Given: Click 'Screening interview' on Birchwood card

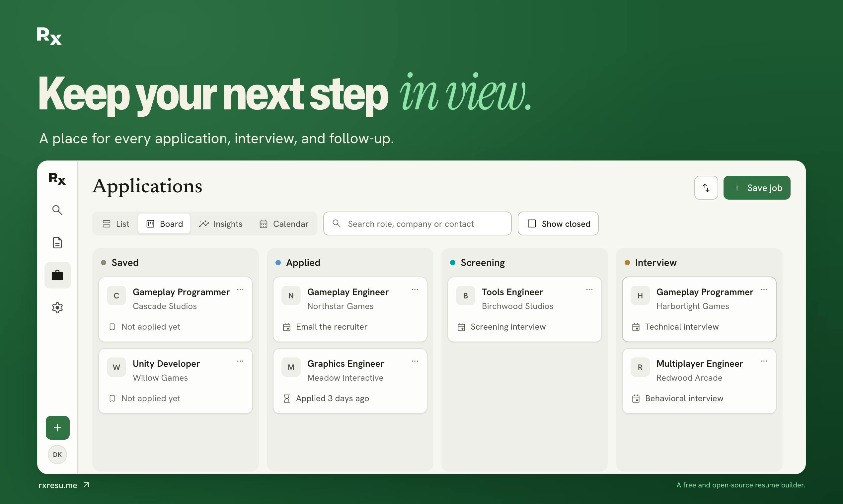Looking at the screenshot, I should 508,327.
